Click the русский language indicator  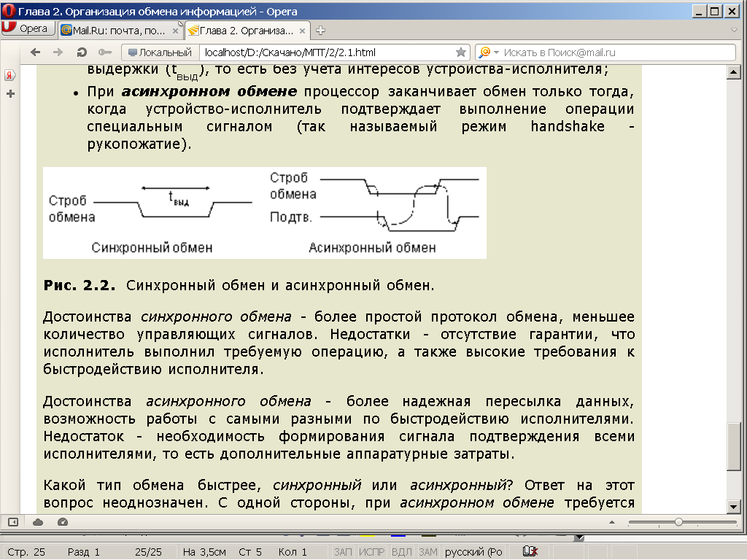coord(473,552)
